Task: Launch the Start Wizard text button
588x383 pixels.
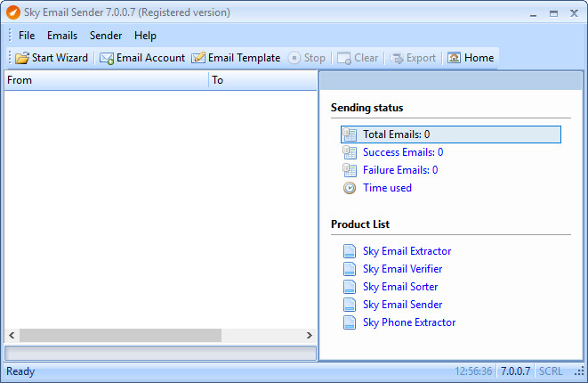Action: pyautogui.click(x=60, y=58)
